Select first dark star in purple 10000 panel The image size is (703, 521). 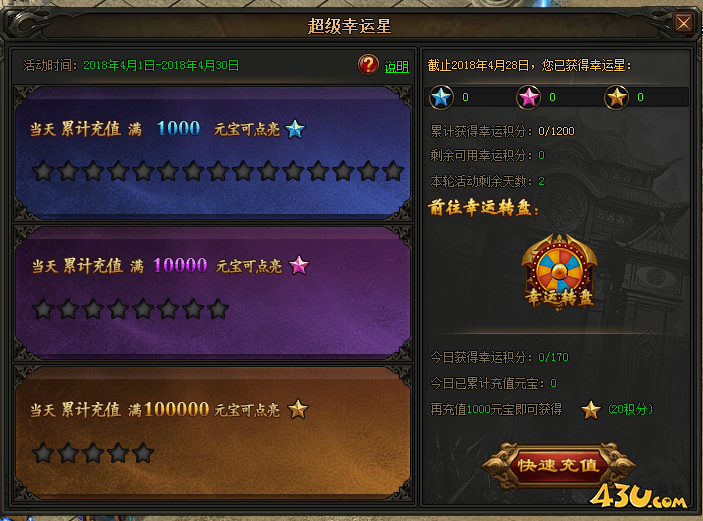coord(44,309)
